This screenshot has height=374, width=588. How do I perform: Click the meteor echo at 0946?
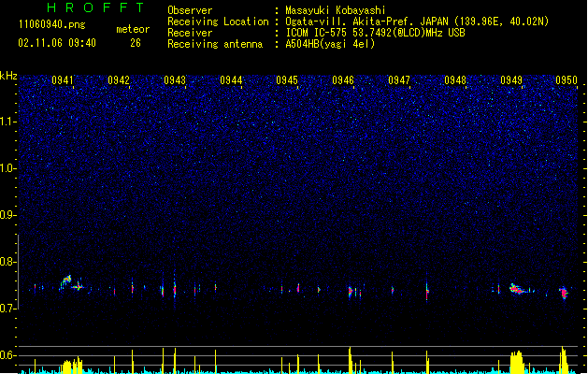coord(351,292)
